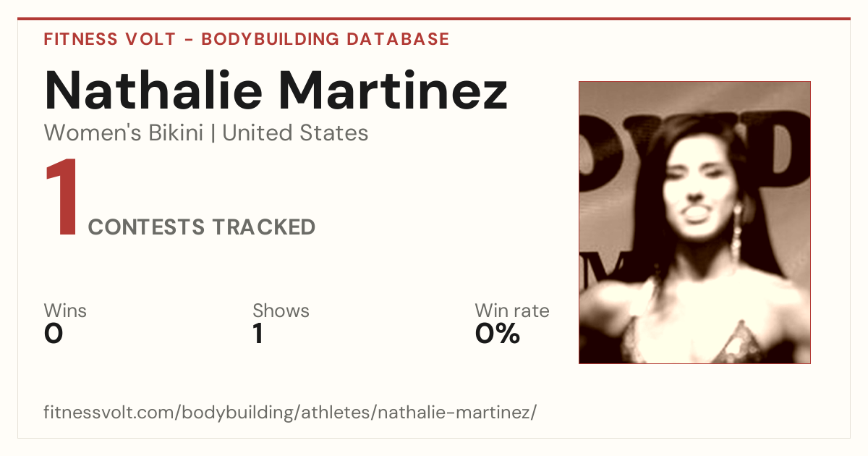Viewport: 868px width, 456px height.
Task: Click the earring in the athlete photo
Action: pos(736,230)
